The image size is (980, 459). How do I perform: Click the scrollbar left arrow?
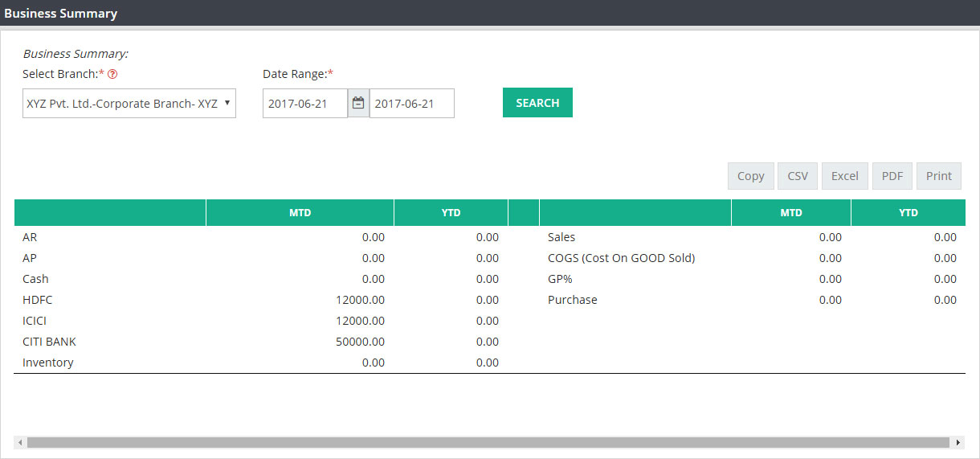19,442
